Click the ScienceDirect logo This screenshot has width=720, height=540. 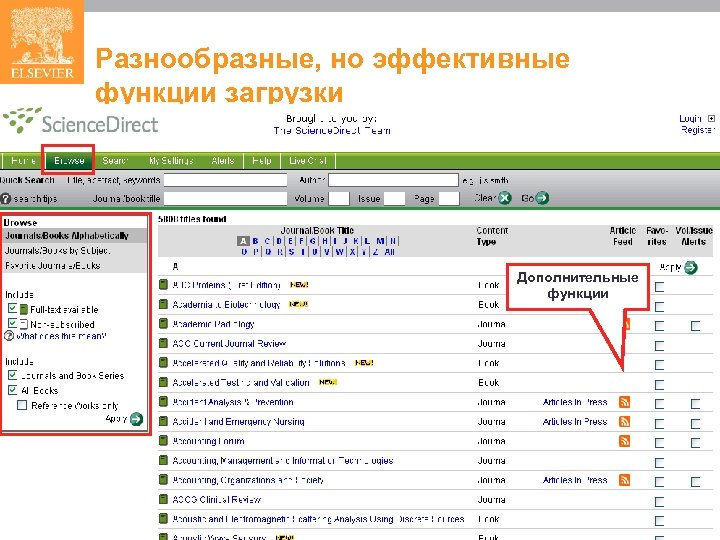pyautogui.click(x=80, y=121)
